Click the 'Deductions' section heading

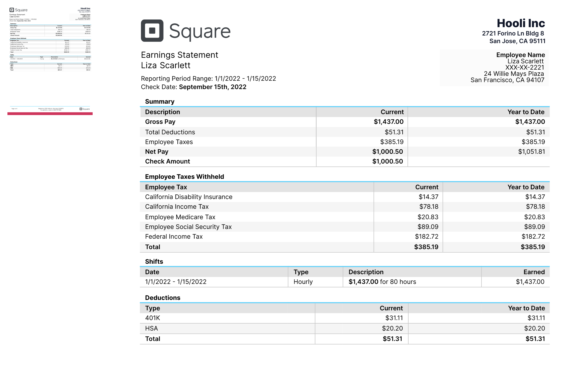[x=163, y=298]
